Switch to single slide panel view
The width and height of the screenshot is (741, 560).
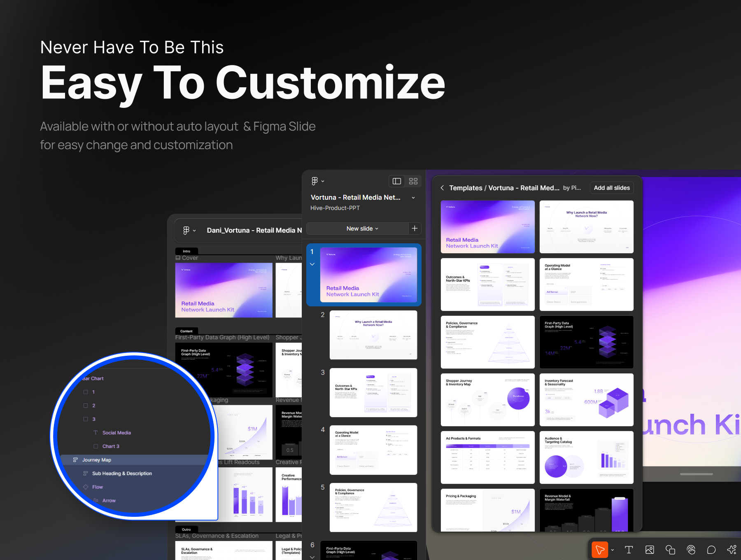[397, 181]
